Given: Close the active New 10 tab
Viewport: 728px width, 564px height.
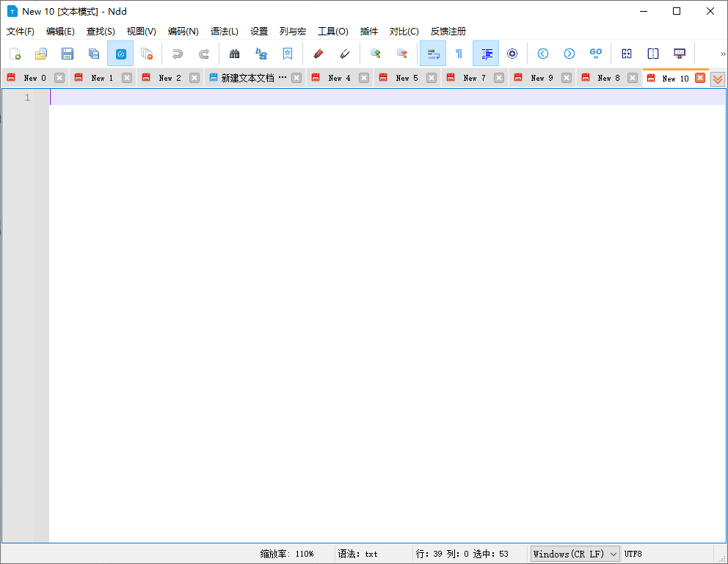Looking at the screenshot, I should coord(700,78).
